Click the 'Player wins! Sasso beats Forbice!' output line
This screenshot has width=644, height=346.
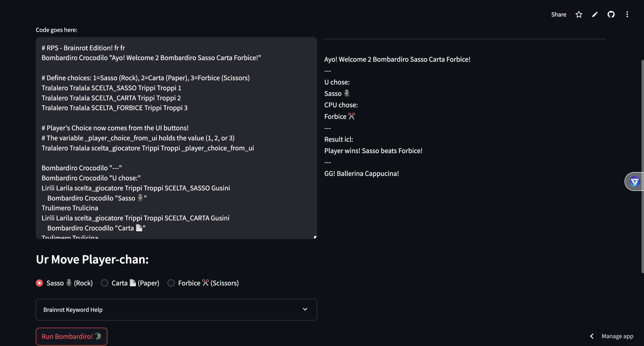(x=373, y=151)
